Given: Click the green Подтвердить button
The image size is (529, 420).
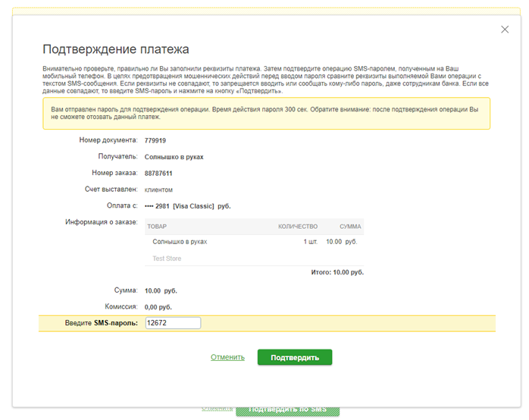Looking at the screenshot, I should (294, 357).
